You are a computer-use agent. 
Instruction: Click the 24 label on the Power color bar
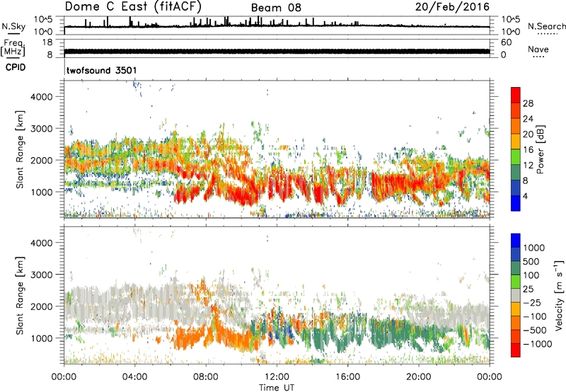click(528, 119)
